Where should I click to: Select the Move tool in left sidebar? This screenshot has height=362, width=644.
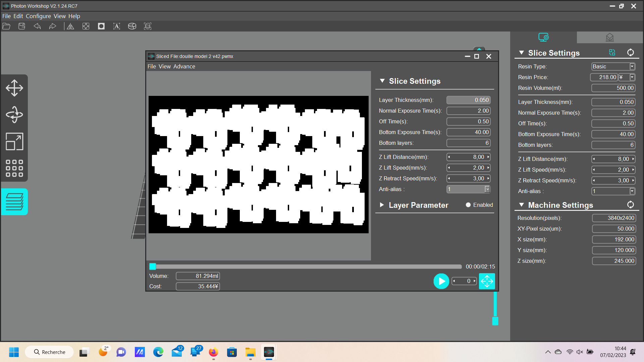tap(14, 88)
